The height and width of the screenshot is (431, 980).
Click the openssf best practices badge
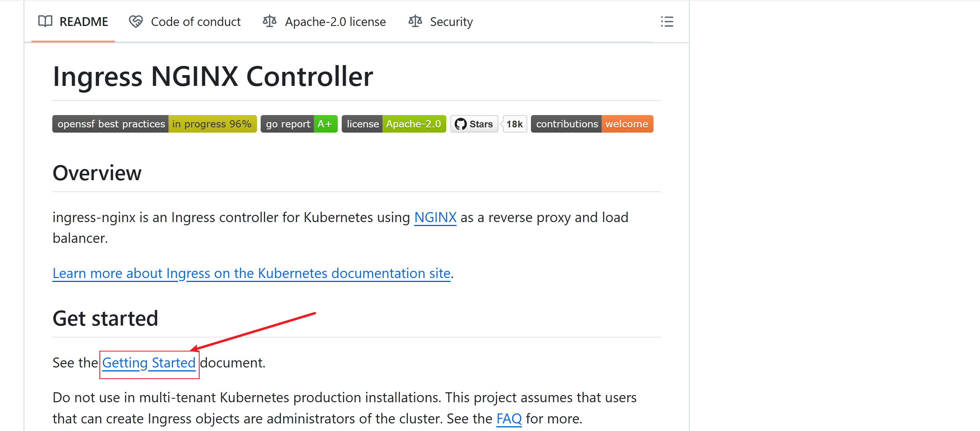point(154,124)
